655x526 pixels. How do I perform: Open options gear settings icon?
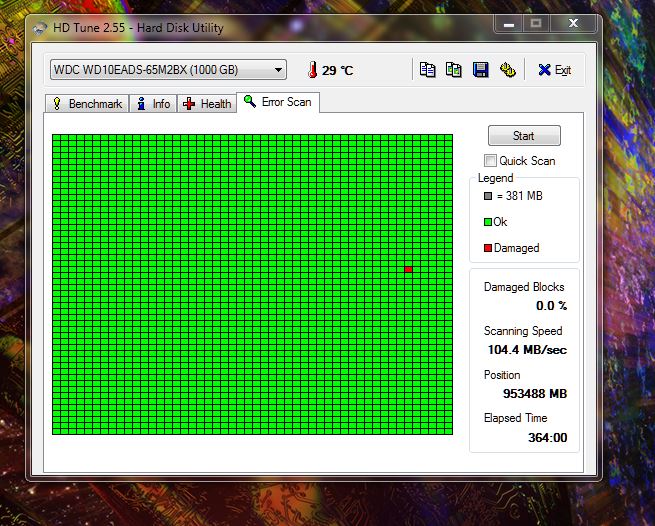(x=508, y=70)
